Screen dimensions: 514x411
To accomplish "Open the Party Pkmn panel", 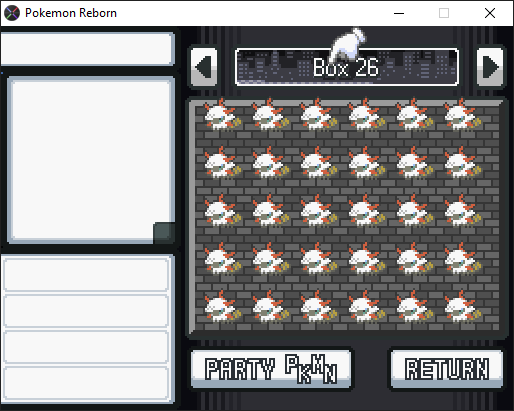I will [271, 369].
